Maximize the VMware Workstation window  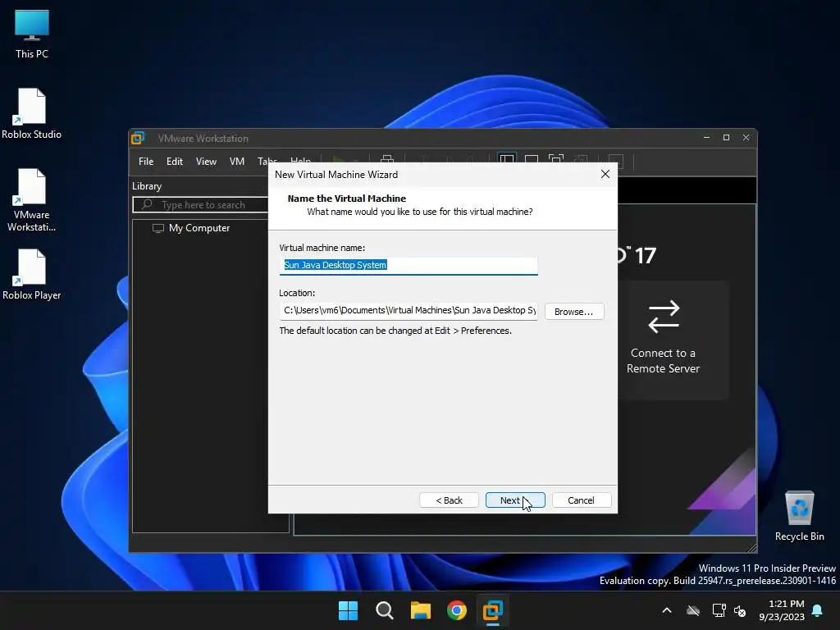coord(727,138)
